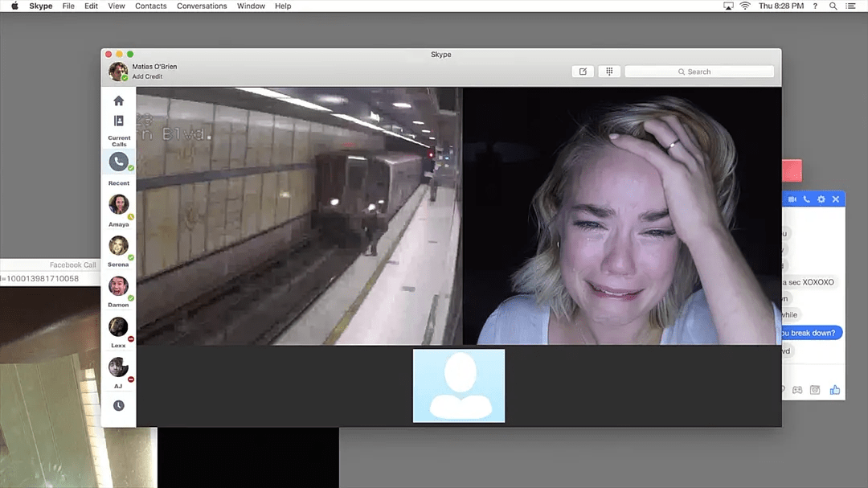Open macOS Spotlight search icon

click(x=833, y=6)
